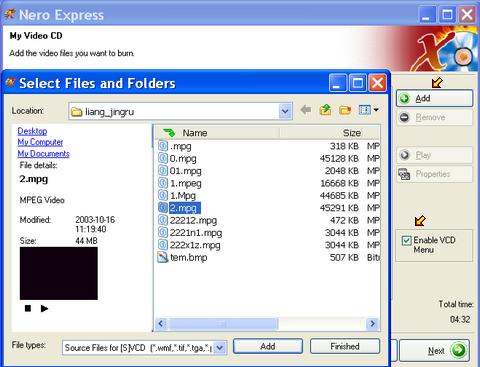The height and width of the screenshot is (367, 480).
Task: Go back with the gray arrow icon
Action: pyautogui.click(x=305, y=110)
